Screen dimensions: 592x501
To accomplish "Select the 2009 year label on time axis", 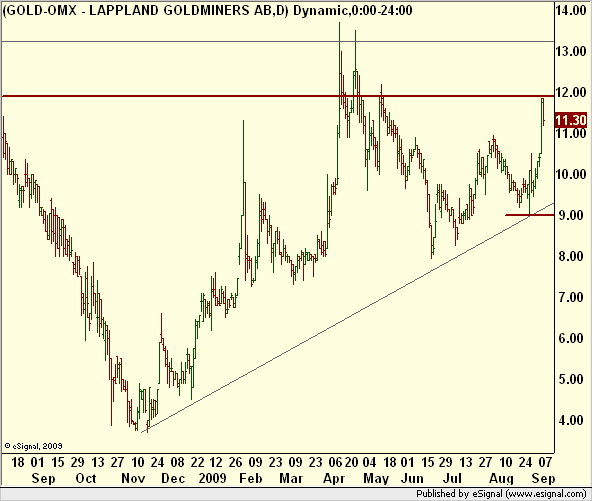I will coord(212,478).
